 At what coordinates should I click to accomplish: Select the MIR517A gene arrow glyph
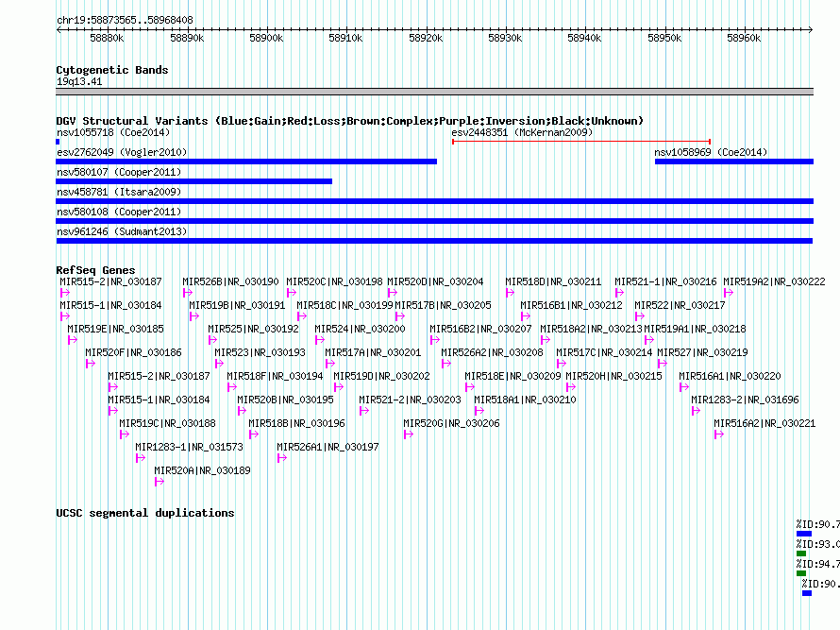coord(330,364)
